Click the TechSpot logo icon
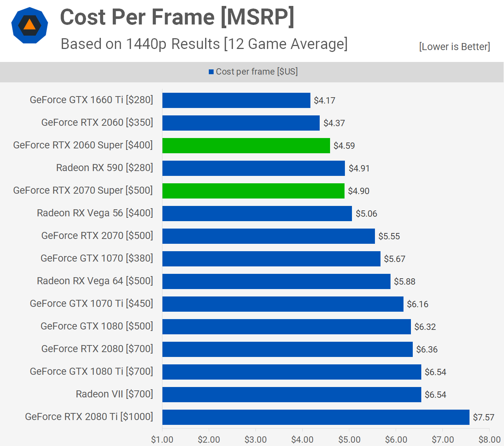 30,26
